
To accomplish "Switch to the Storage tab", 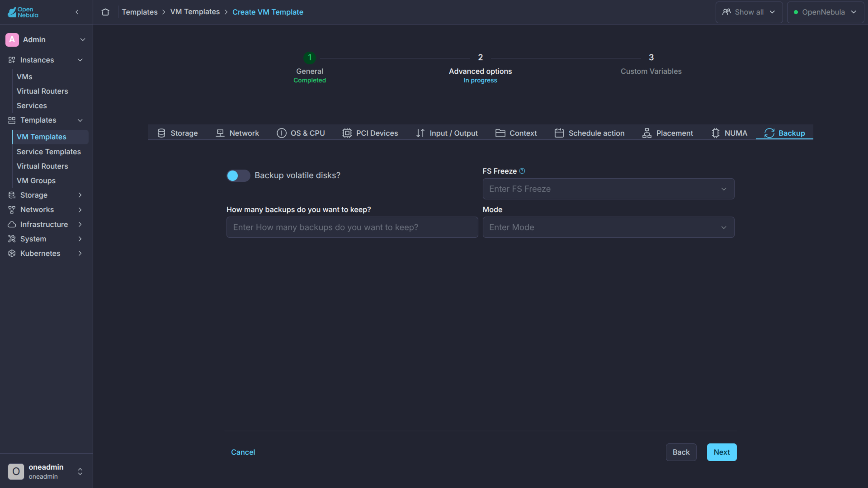I will pos(178,133).
